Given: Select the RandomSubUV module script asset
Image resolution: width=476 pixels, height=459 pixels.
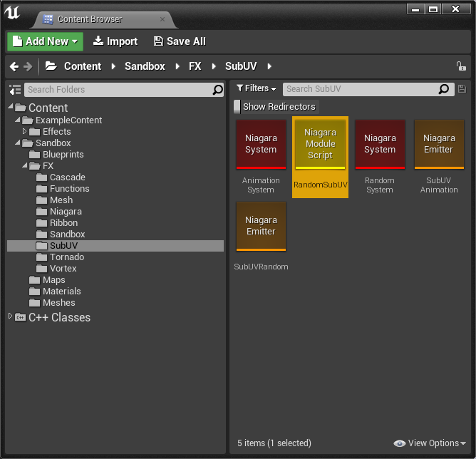Looking at the screenshot, I should pyautogui.click(x=320, y=157).
